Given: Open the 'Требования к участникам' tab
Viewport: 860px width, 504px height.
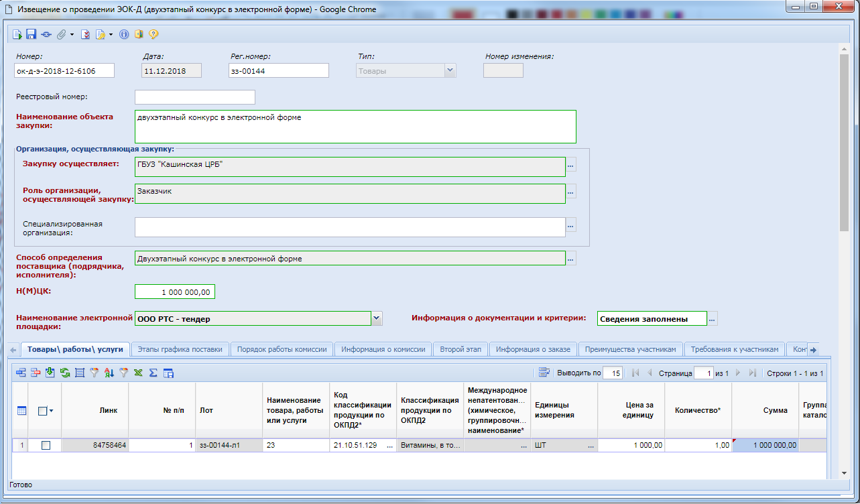Looking at the screenshot, I should (735, 349).
